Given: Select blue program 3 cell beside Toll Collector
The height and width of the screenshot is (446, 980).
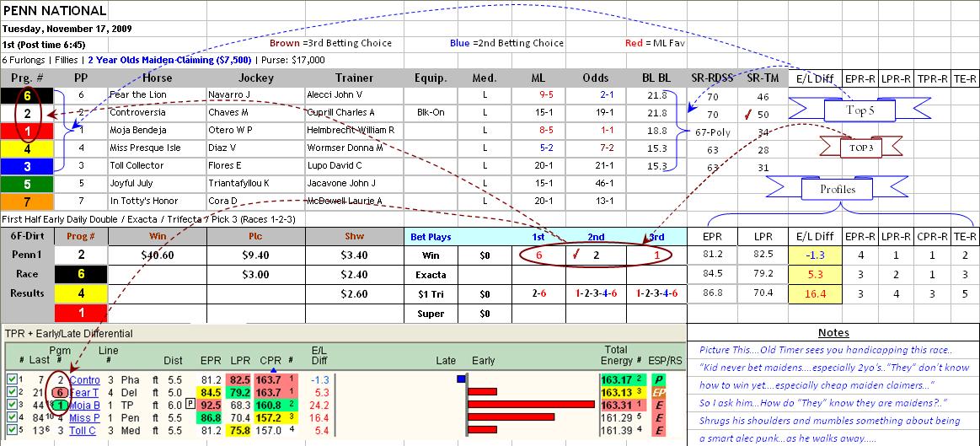Looking at the screenshot, I should tap(27, 166).
